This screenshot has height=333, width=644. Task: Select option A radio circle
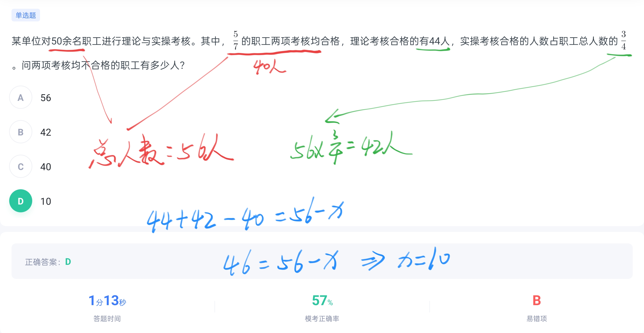(x=21, y=97)
